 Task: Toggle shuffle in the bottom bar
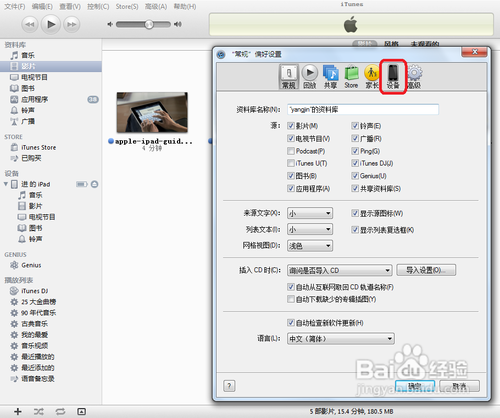pos(39,412)
